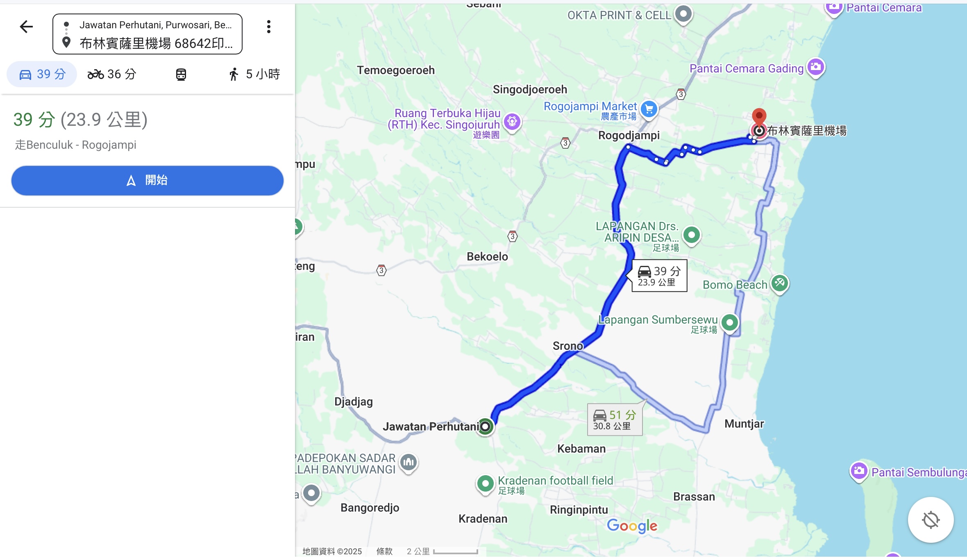Start navigation with the 開始 button
This screenshot has width=967, height=560.
[148, 181]
